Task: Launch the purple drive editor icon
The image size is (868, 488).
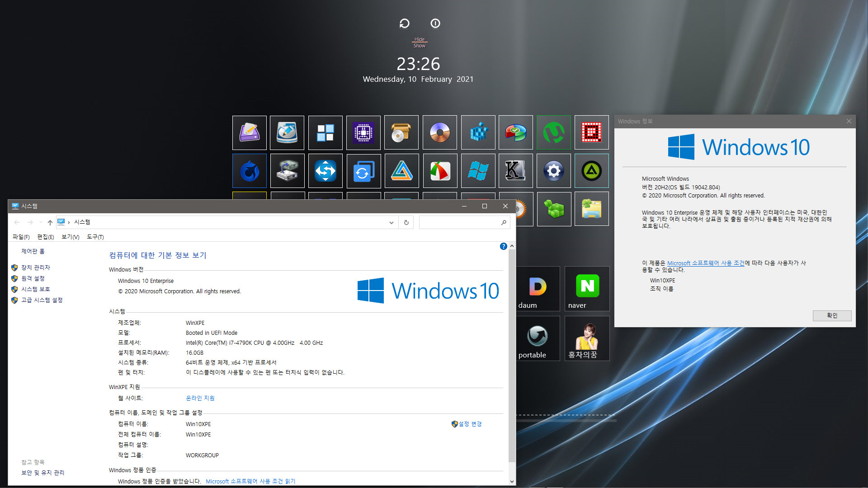Action: tap(249, 133)
